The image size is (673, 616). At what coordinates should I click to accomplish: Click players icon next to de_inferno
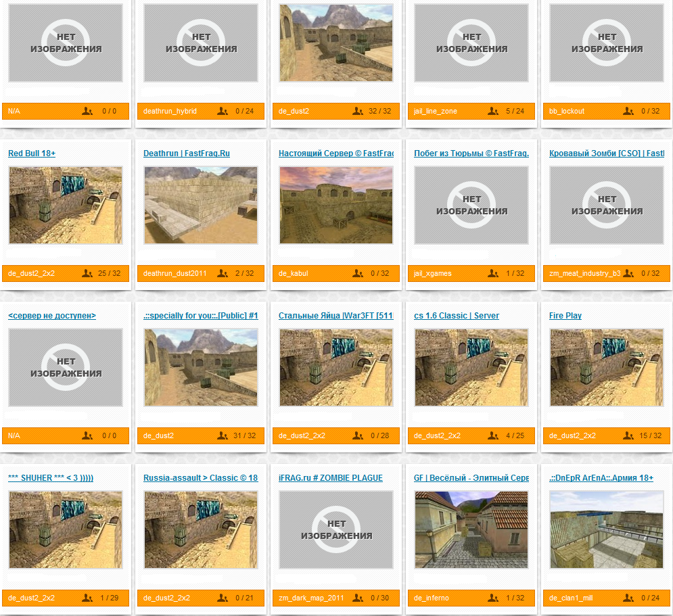(x=492, y=598)
